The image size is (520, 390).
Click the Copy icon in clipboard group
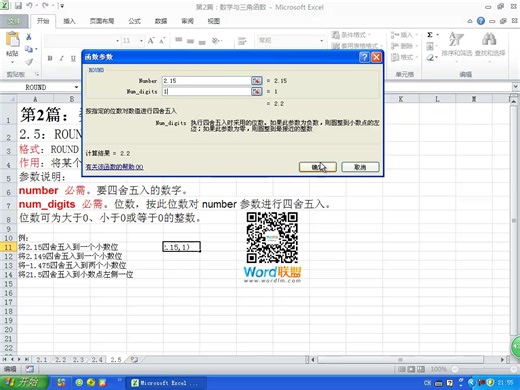coord(29,49)
